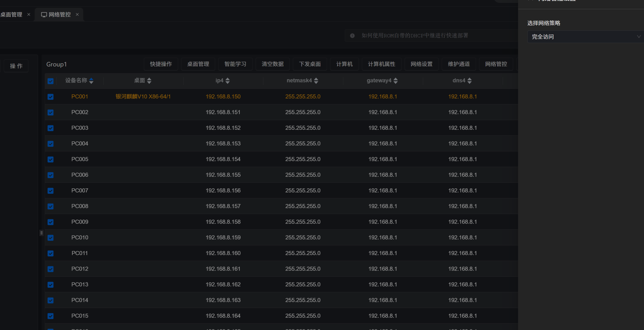
Task: Click the 操作 button on the left
Action: tap(16, 66)
